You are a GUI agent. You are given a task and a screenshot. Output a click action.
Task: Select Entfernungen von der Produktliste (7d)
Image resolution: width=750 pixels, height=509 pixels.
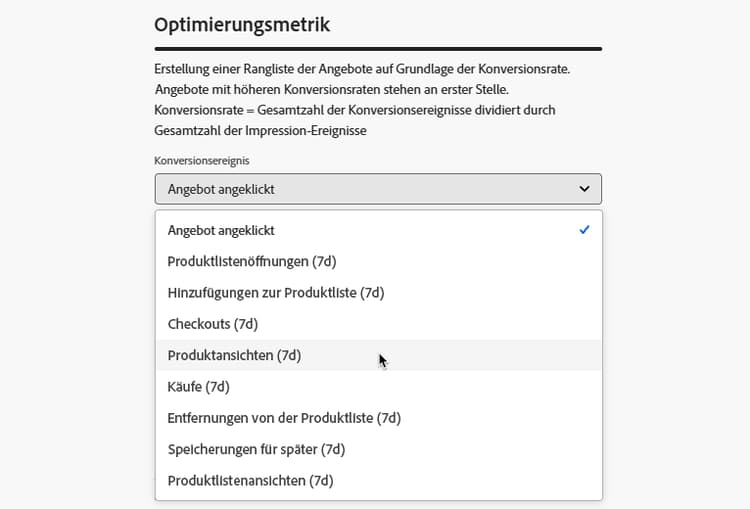point(378,418)
